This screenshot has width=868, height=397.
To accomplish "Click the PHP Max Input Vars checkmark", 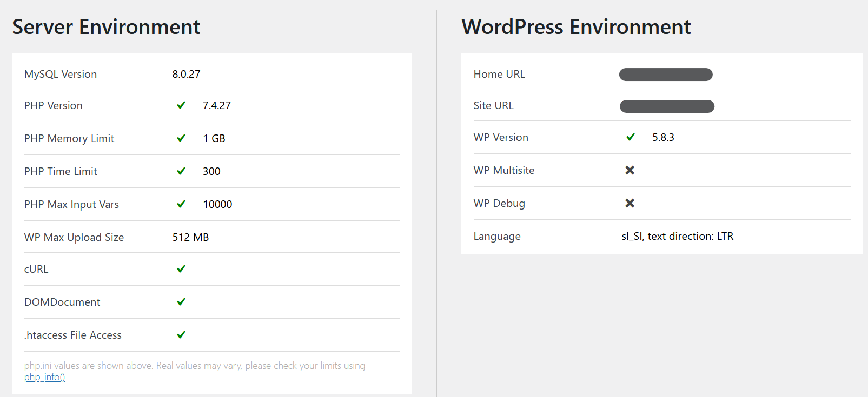I will (x=181, y=204).
